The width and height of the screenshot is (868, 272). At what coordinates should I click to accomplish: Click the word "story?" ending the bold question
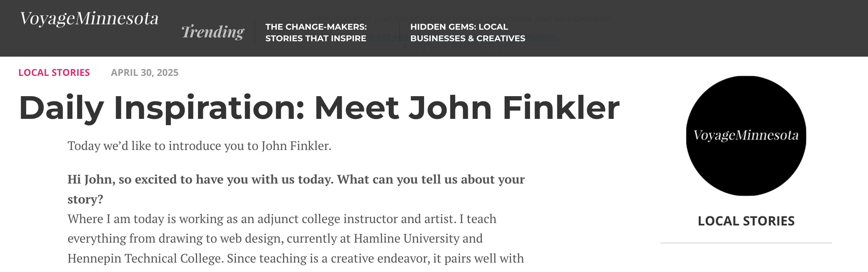click(x=85, y=199)
